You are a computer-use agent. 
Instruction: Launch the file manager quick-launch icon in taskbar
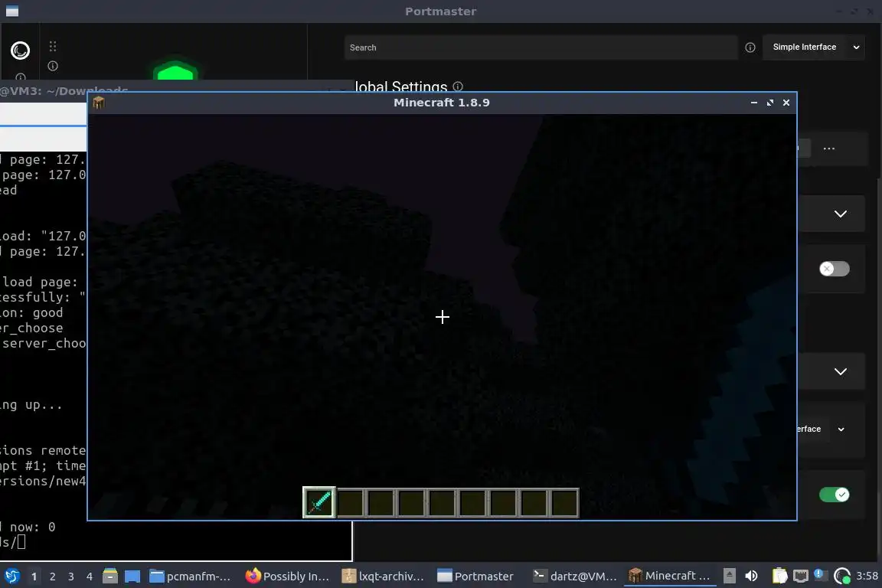coord(110,576)
